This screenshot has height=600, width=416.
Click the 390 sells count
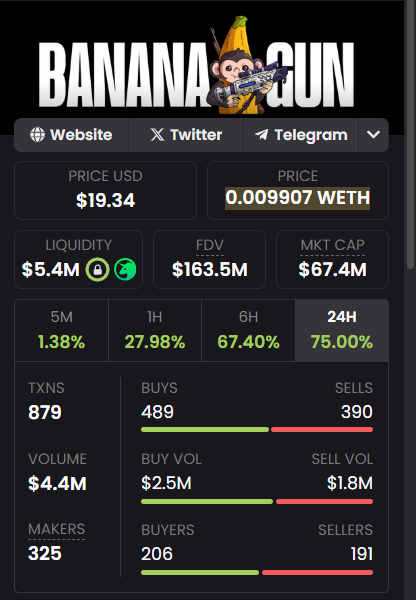pos(357,412)
